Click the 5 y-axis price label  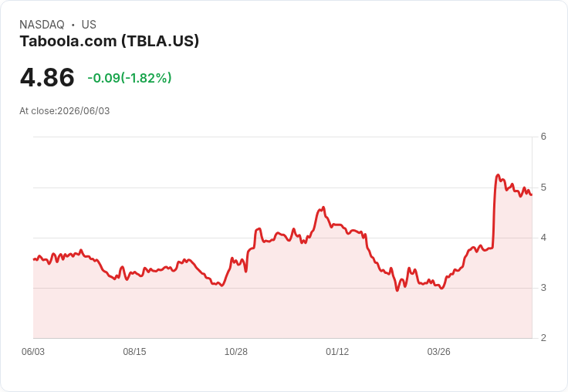543,188
